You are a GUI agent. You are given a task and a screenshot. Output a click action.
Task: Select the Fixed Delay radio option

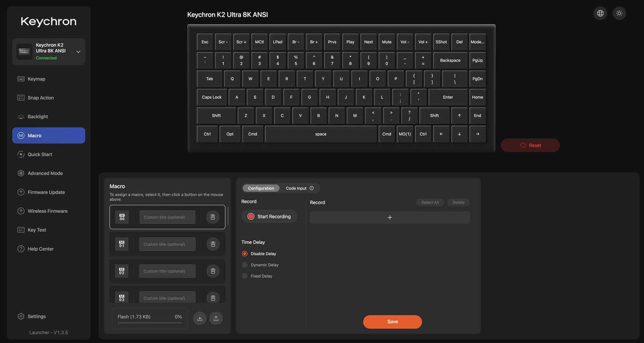coord(245,276)
